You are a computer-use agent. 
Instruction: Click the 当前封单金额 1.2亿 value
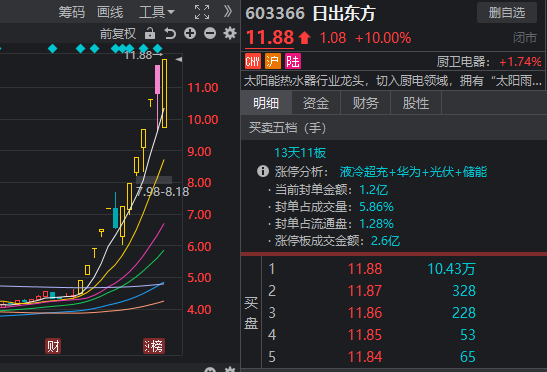(374, 190)
